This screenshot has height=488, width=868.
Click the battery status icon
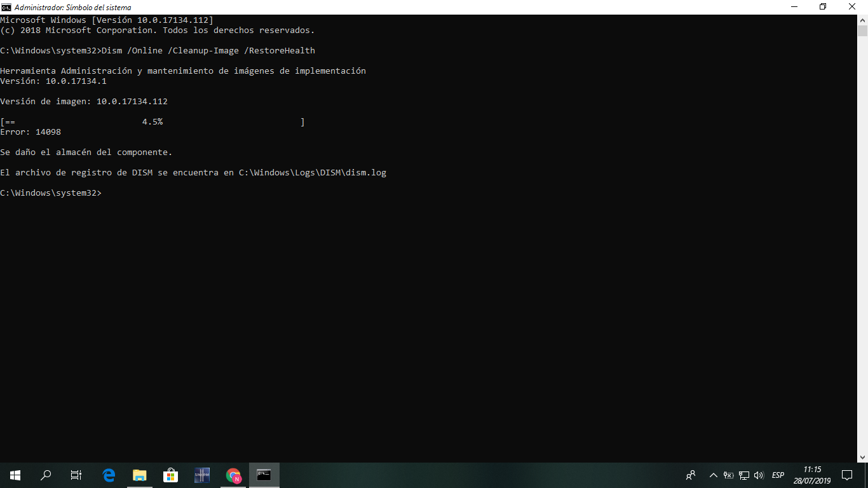(x=728, y=475)
